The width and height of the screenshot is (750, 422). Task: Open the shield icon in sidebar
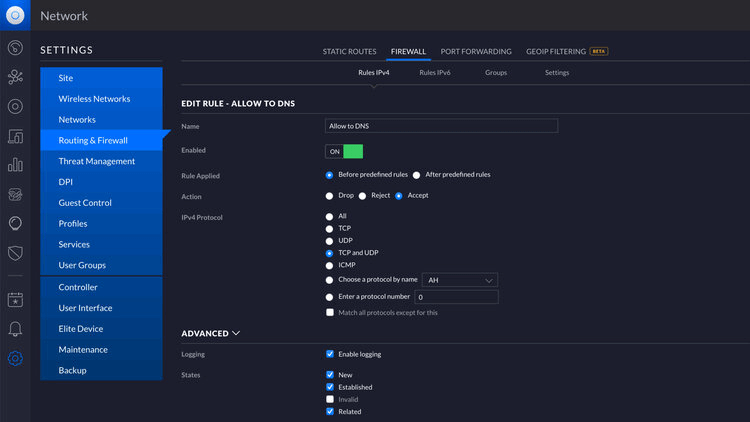[x=15, y=253]
